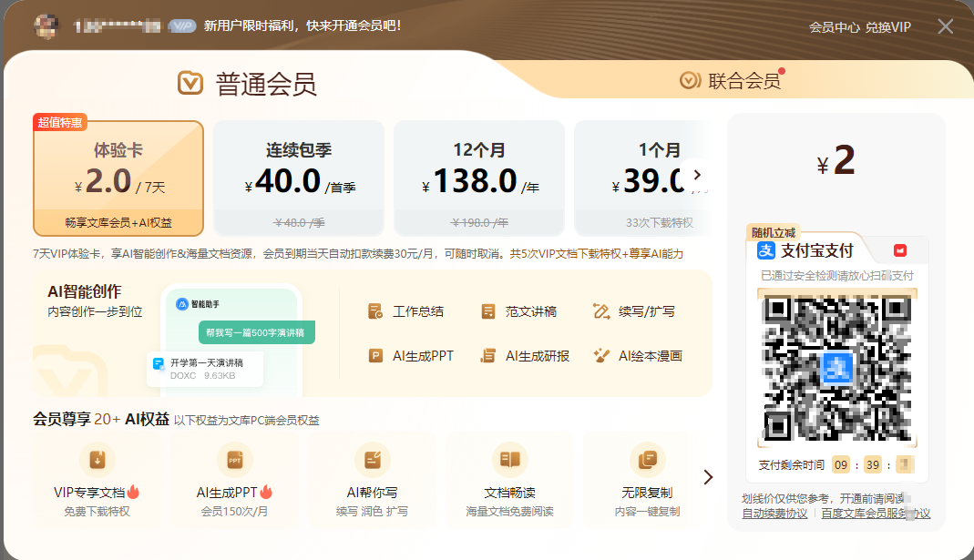Click the 海量文档免费阅读 text

510,512
